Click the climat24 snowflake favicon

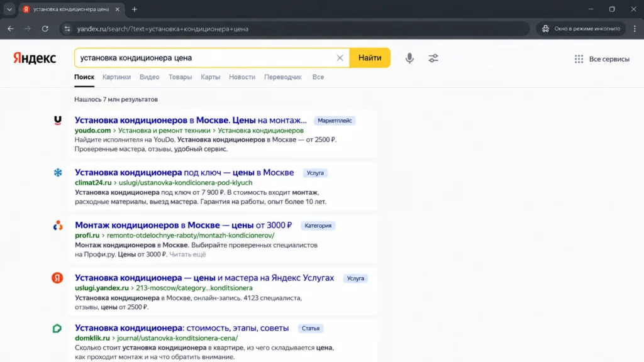tap(58, 172)
